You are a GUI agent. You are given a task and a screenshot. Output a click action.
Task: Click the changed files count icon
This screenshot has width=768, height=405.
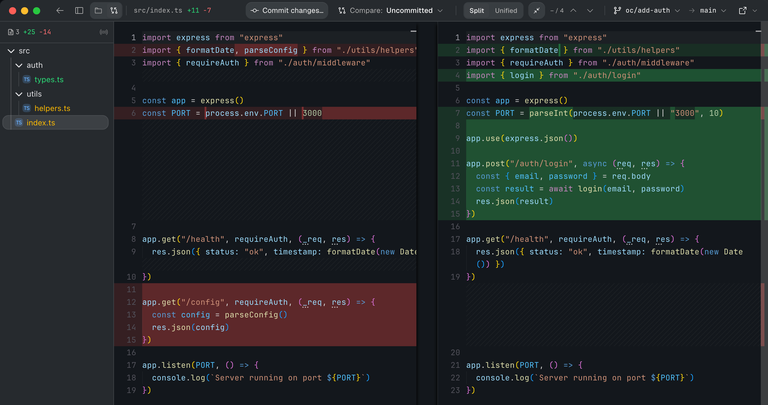(x=10, y=32)
